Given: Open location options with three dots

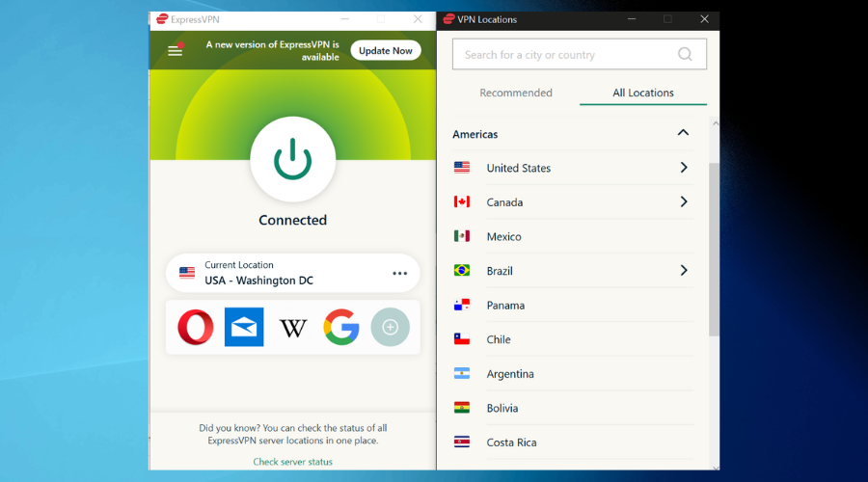Looking at the screenshot, I should tap(399, 274).
